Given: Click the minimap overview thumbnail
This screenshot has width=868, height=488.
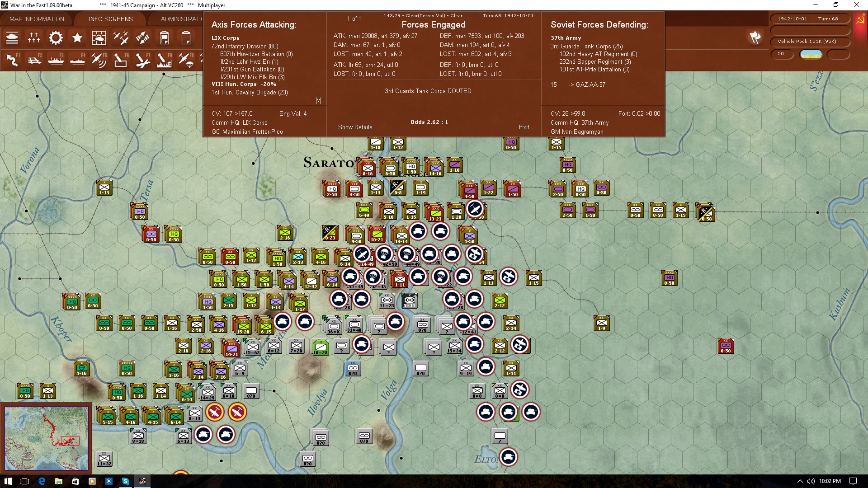Looking at the screenshot, I should pos(46,438).
